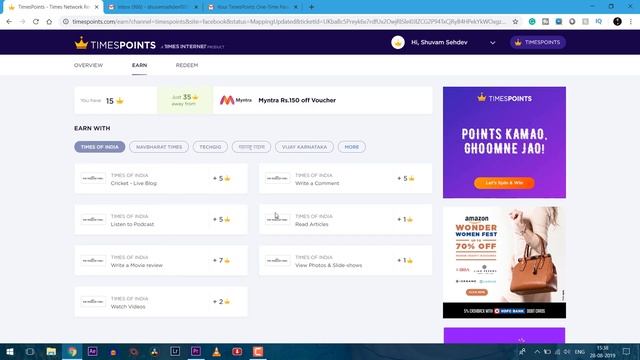This screenshot has height=360, width=640.
Task: Open a new browser tab with the plus icon
Action: (x=311, y=7)
